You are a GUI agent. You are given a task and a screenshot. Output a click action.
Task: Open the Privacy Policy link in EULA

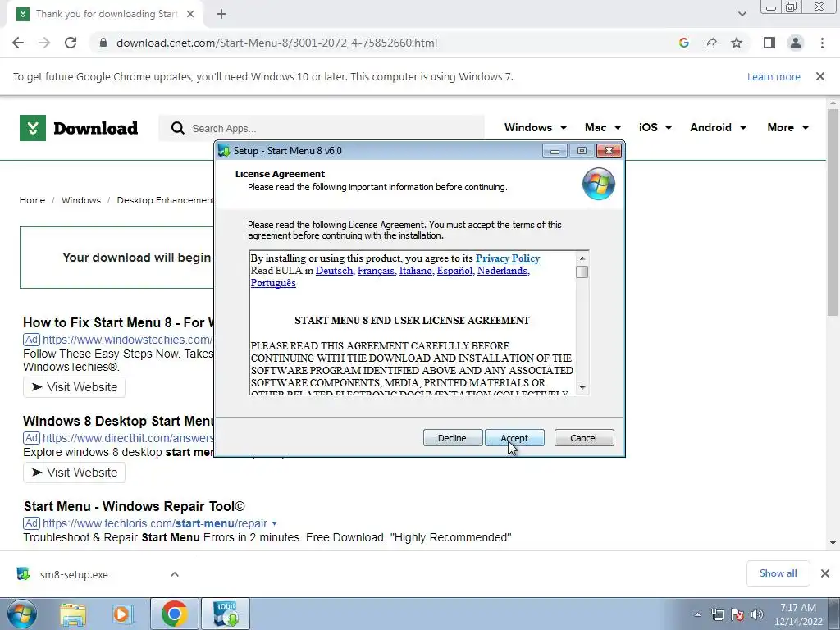[507, 258]
